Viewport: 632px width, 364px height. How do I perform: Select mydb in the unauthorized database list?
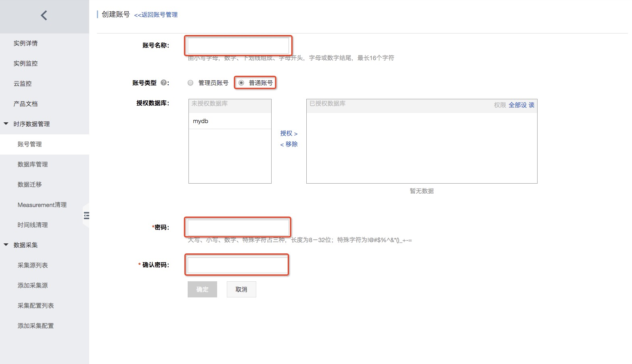click(230, 121)
